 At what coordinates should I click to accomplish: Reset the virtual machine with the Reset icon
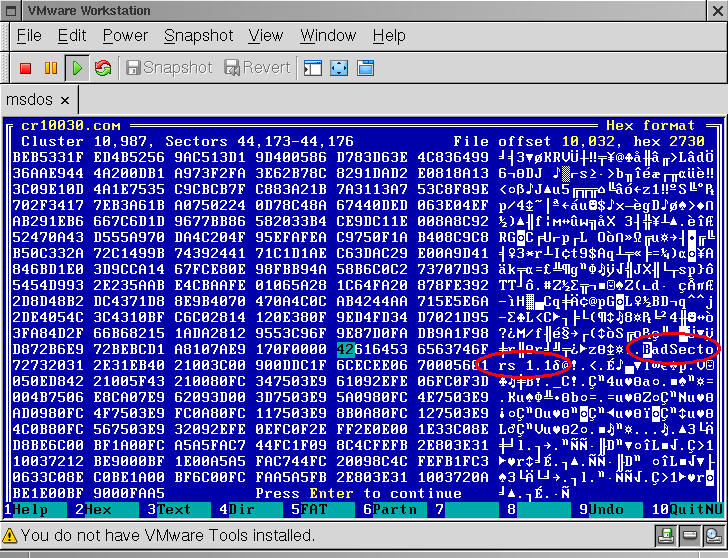click(x=103, y=68)
